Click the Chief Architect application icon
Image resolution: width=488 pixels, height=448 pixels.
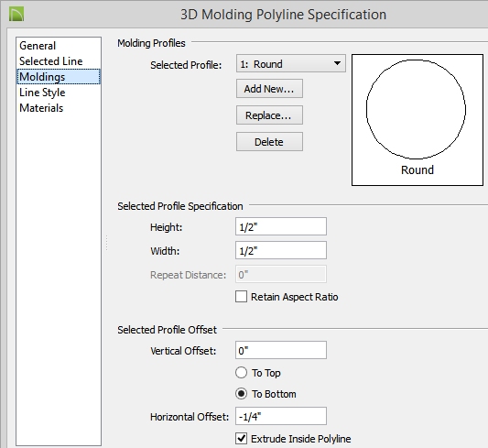(x=16, y=15)
